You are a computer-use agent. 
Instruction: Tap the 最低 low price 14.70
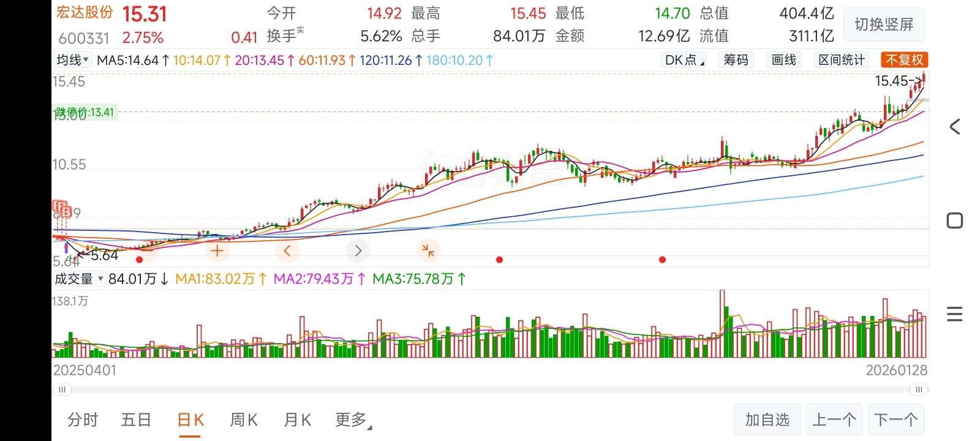(x=673, y=13)
